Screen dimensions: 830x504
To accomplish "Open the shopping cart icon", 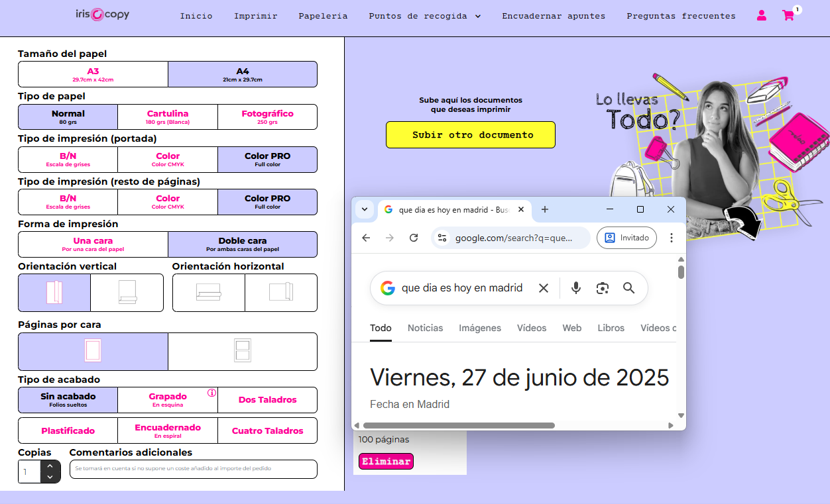I will (x=788, y=16).
